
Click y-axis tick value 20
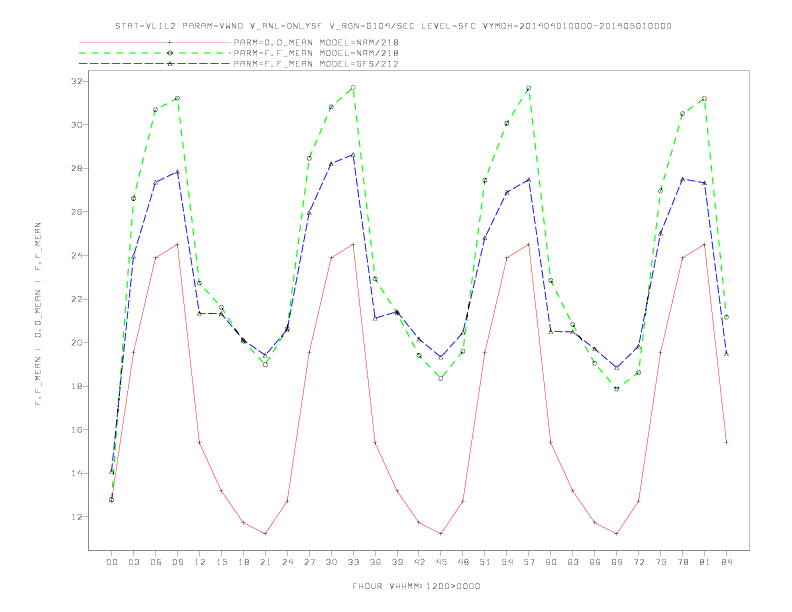77,342
